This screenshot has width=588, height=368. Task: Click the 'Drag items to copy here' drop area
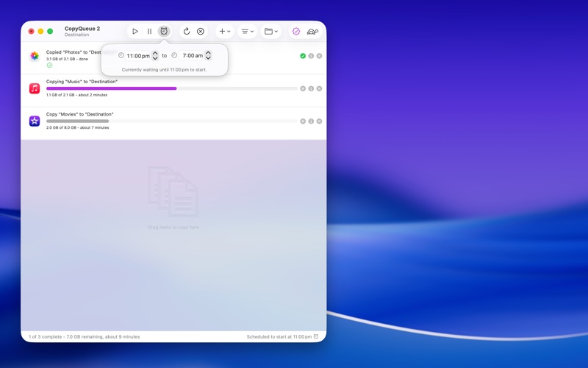(173, 235)
